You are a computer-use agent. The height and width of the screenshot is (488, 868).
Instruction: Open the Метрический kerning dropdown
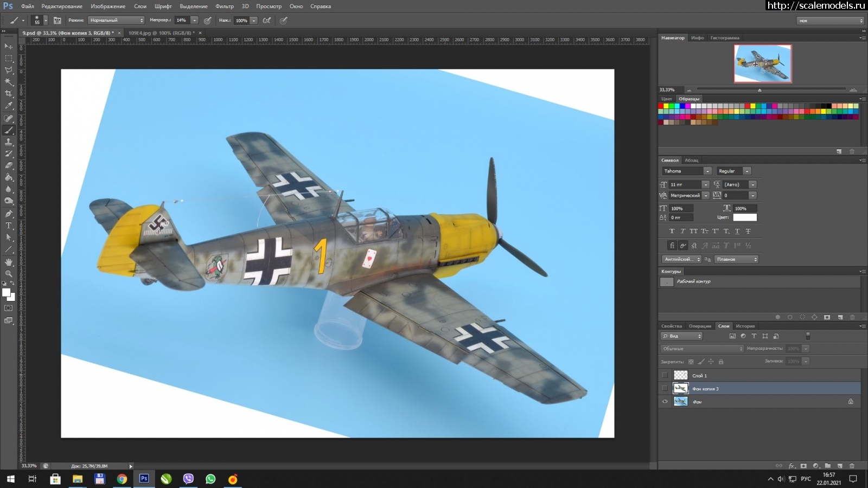pyautogui.click(x=706, y=195)
